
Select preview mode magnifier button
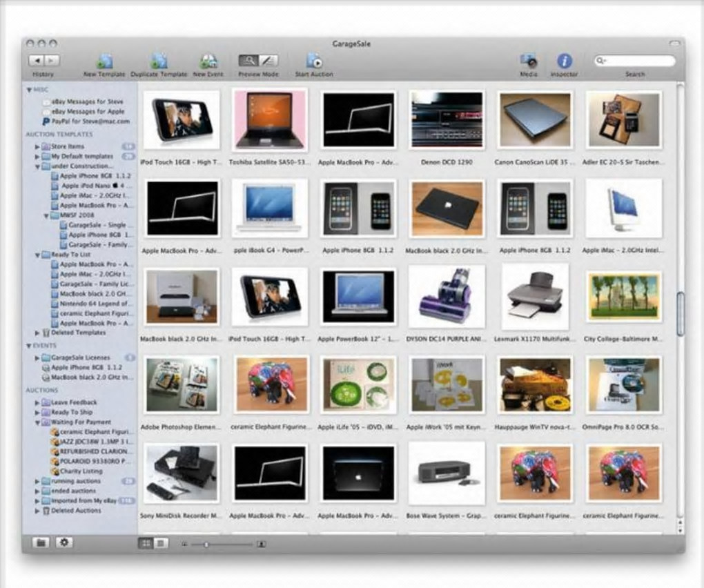pos(248,61)
